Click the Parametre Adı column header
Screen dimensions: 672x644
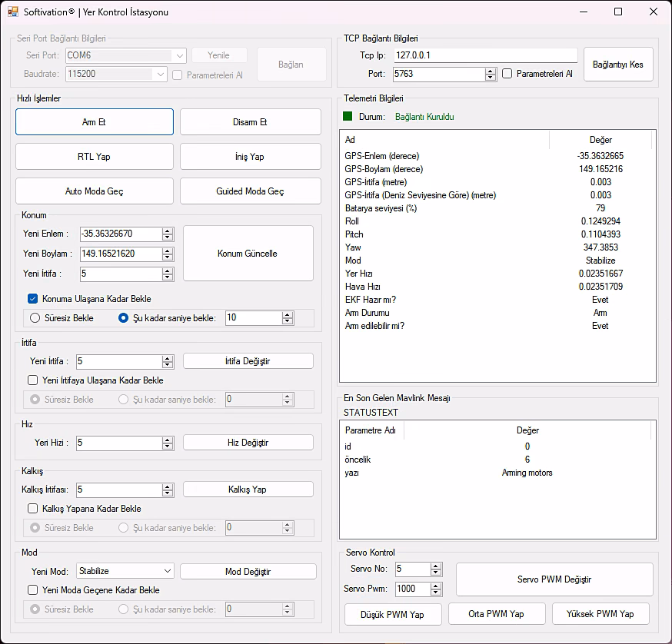372,430
